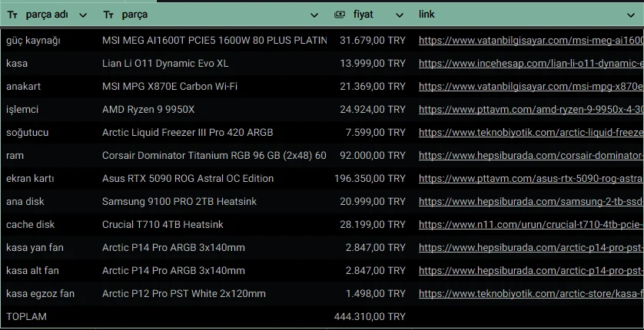Image resolution: width=644 pixels, height=330 pixels.
Task: Follow the vatanbilgisayar msi-mpg-x870e link
Action: point(531,86)
